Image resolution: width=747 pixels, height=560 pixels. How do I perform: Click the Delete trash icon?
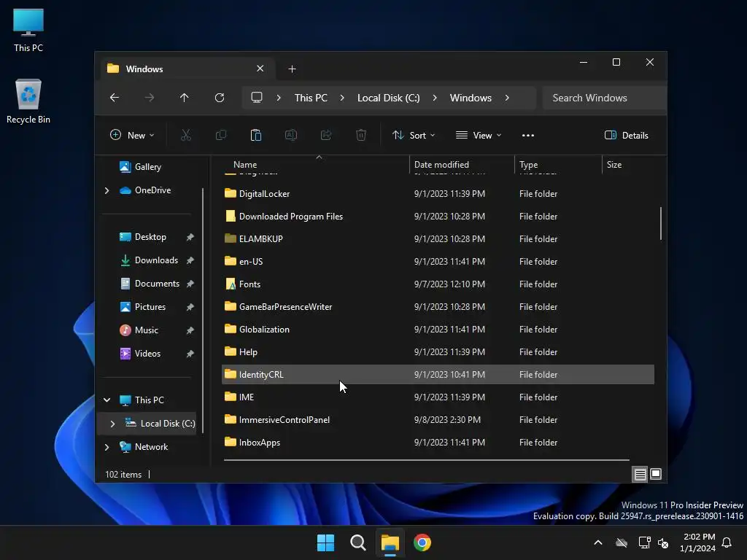click(361, 135)
